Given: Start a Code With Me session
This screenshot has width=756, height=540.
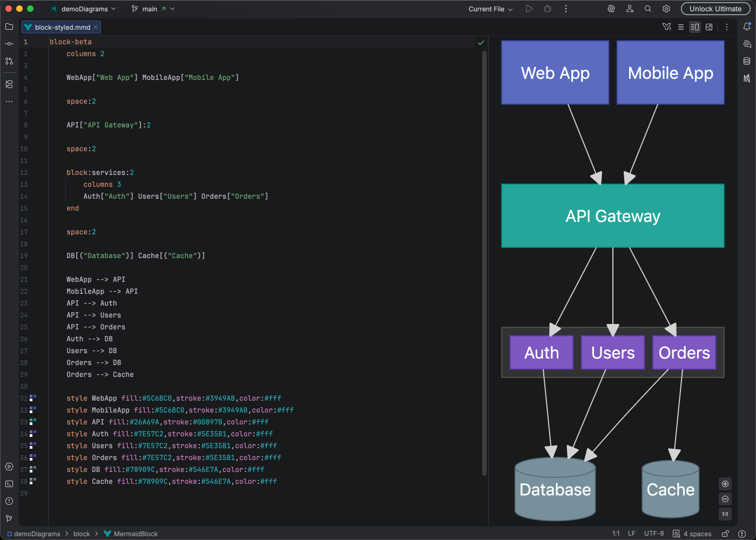Looking at the screenshot, I should [630, 9].
